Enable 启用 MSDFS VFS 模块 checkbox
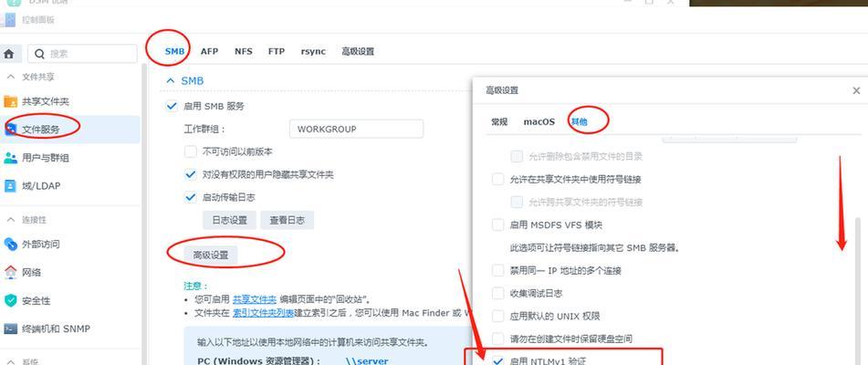Screen dimensions: 868x365 coord(498,225)
